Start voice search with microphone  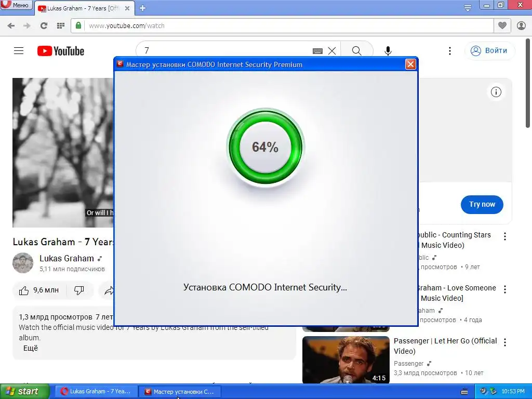click(x=388, y=51)
